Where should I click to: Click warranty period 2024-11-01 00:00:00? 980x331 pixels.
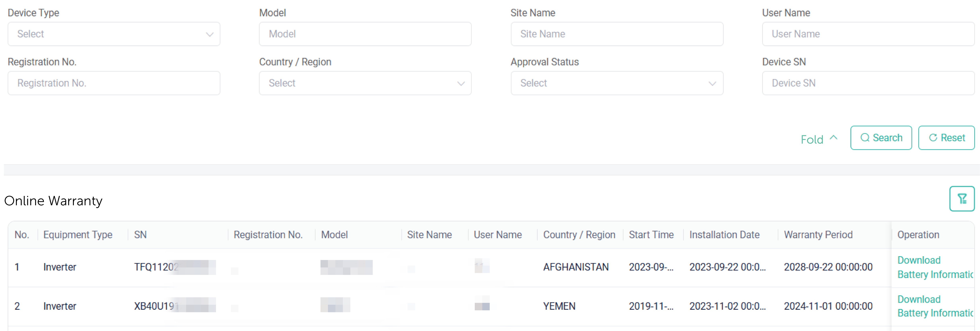[828, 306]
